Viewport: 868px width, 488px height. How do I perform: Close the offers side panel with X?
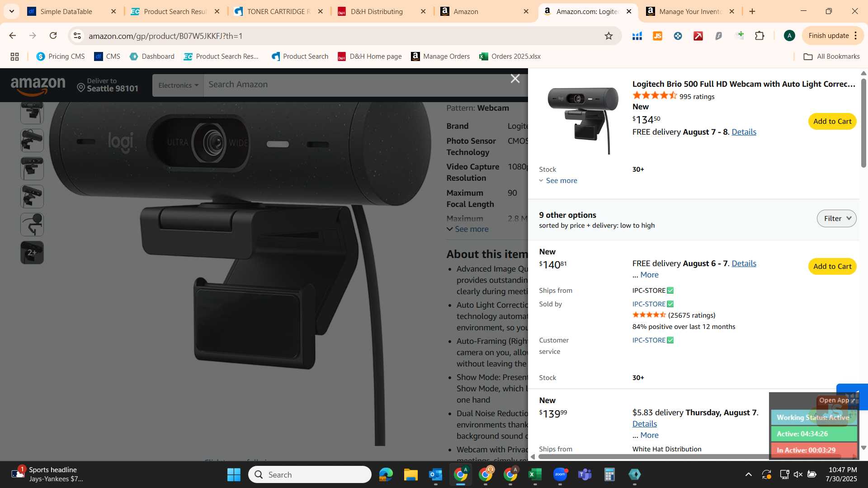coord(515,79)
